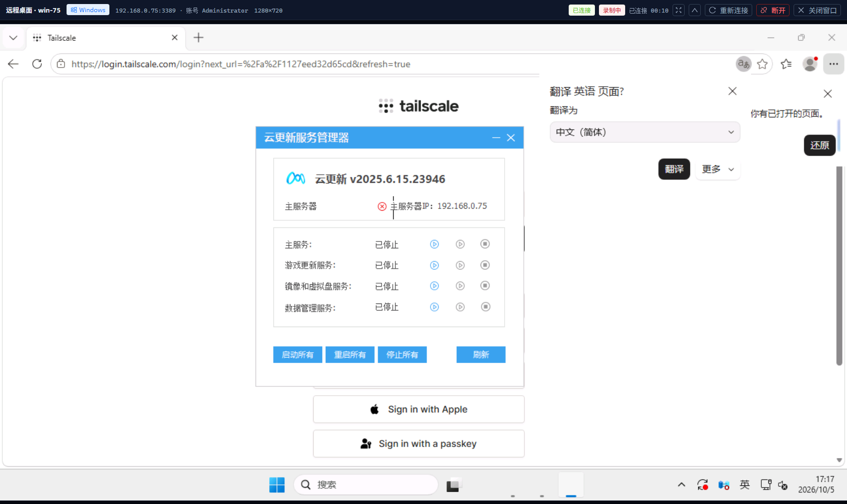Open the 中文（简体） language dropdown
This screenshot has height=504, width=847.
click(645, 132)
